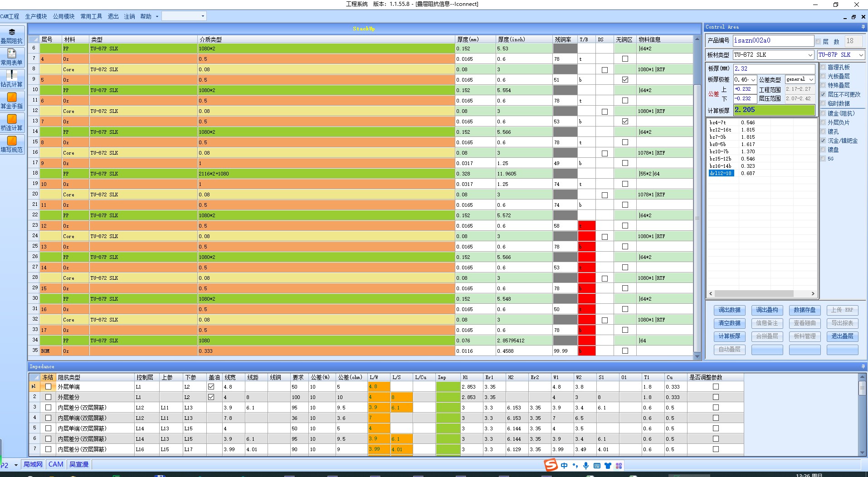Click the 调出叠构 button

pyautogui.click(x=767, y=310)
